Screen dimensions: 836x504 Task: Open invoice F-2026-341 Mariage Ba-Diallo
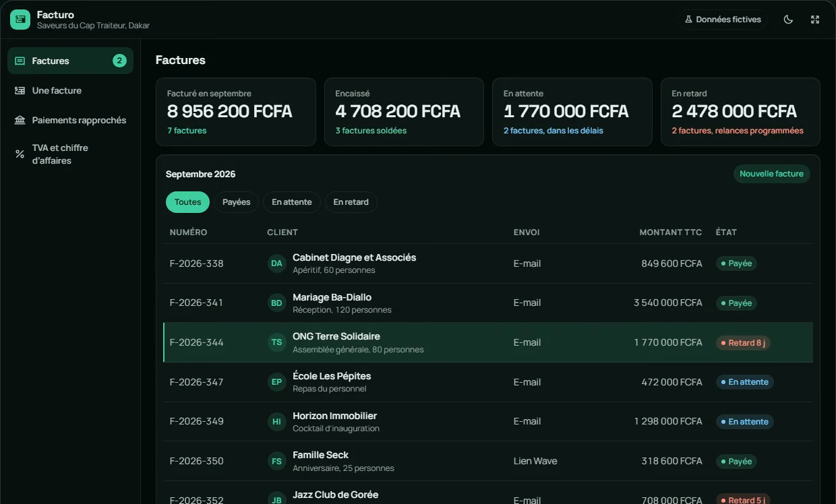click(488, 303)
